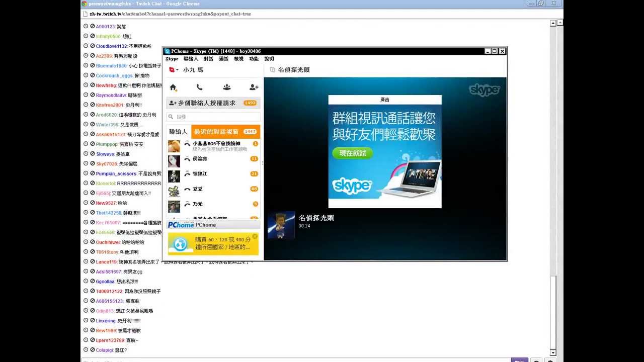
Task: Open conversation with 徐錦江
Action: tap(213, 176)
